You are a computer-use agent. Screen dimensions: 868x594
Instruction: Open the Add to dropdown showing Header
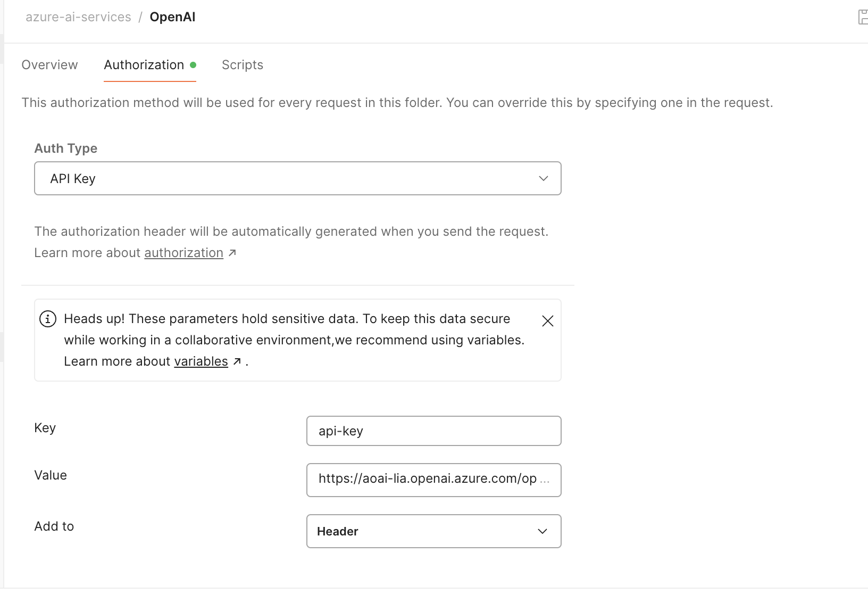coord(434,531)
